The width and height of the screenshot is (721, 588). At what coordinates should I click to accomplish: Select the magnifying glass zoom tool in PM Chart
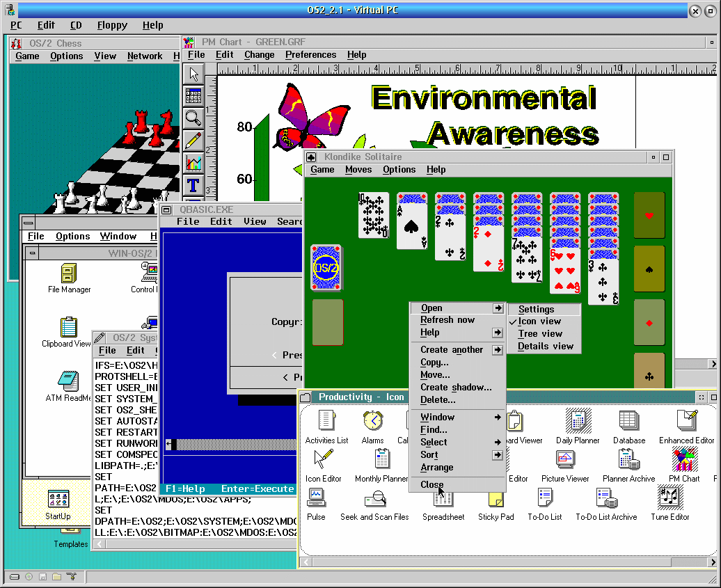[x=193, y=118]
